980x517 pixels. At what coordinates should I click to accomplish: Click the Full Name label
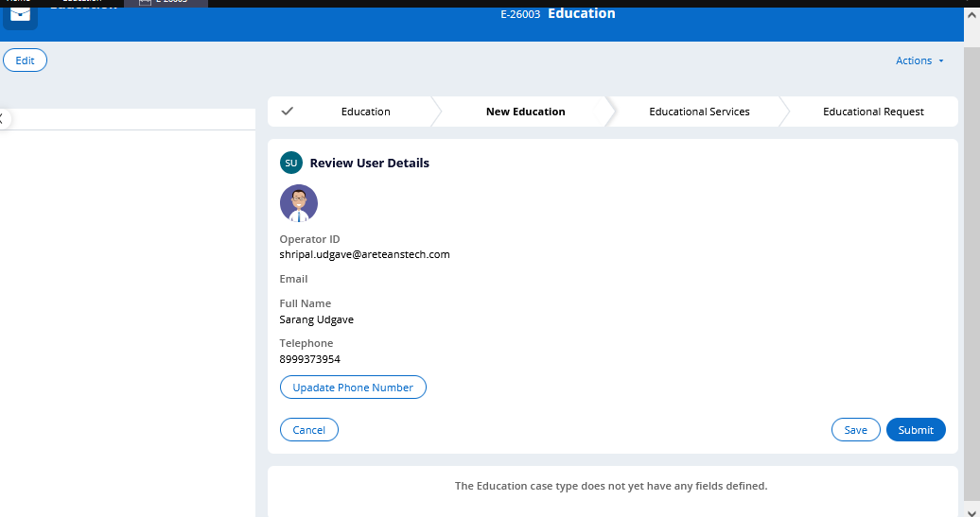(305, 303)
